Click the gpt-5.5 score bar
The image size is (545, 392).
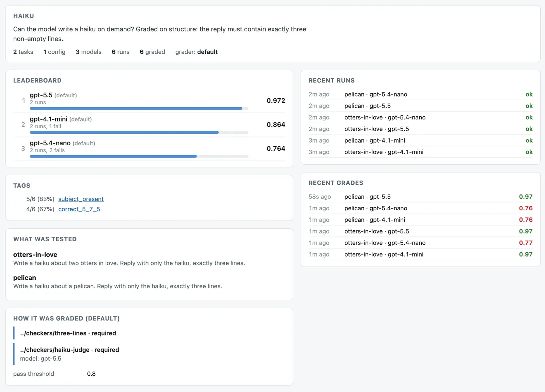tap(139, 109)
